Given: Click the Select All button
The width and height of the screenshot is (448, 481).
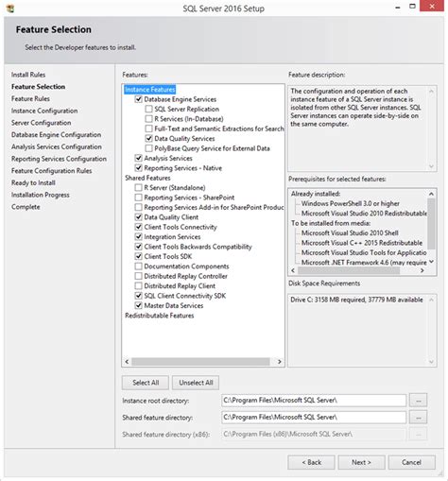Looking at the screenshot, I should [146, 383].
